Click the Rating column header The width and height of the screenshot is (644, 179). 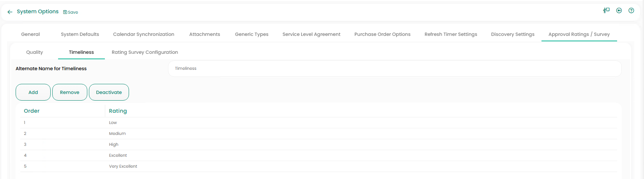pos(118,111)
